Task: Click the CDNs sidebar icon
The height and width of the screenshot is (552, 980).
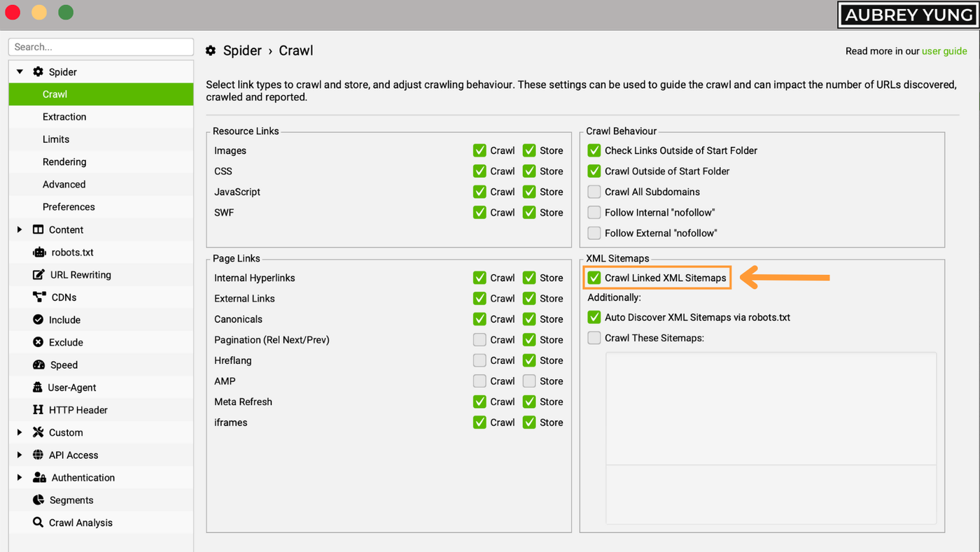Action: pos(37,297)
